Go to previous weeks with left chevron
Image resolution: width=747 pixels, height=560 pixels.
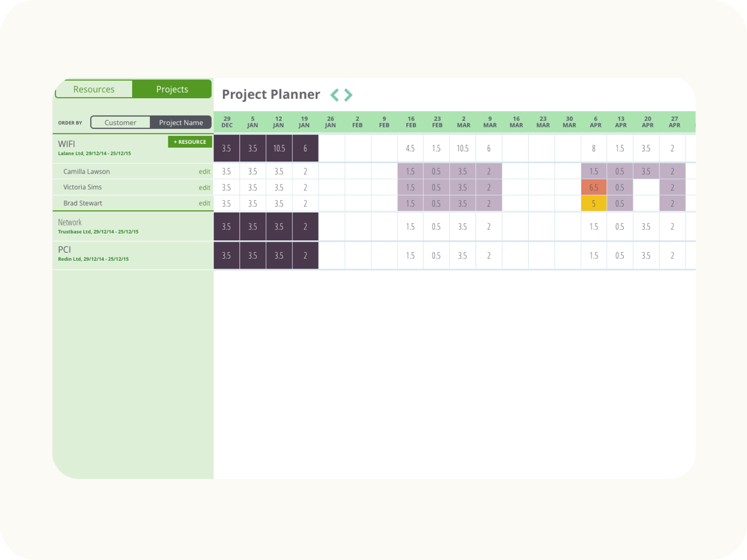click(335, 95)
